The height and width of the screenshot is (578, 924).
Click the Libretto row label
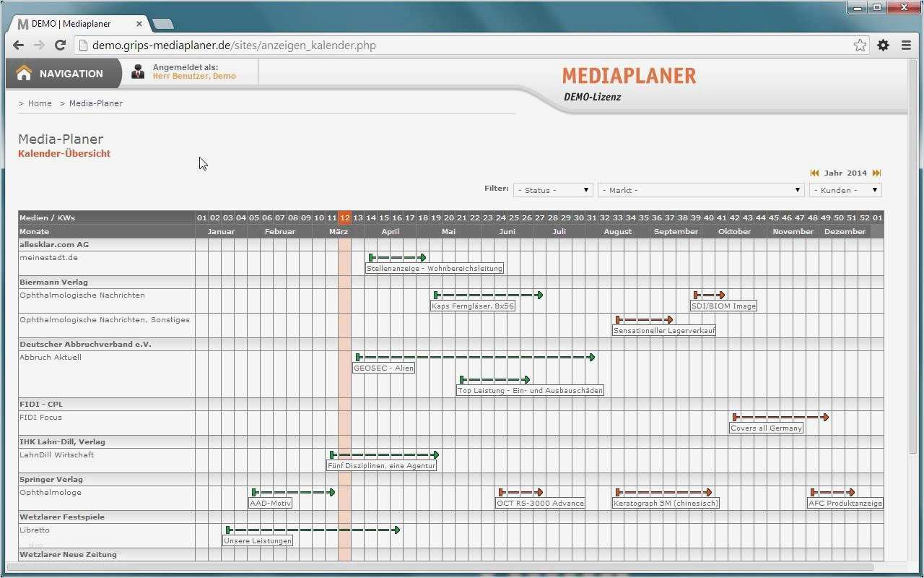[x=35, y=530]
